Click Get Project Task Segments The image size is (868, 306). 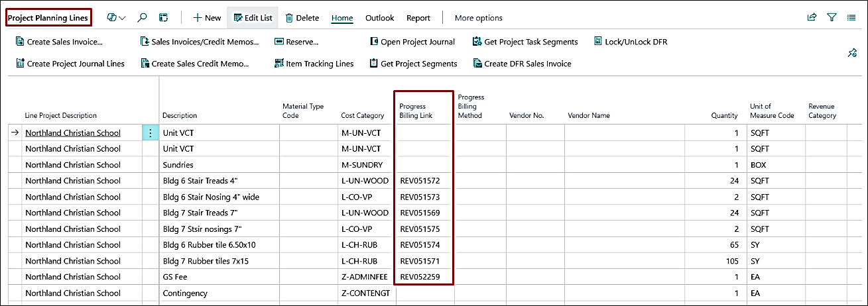point(525,42)
